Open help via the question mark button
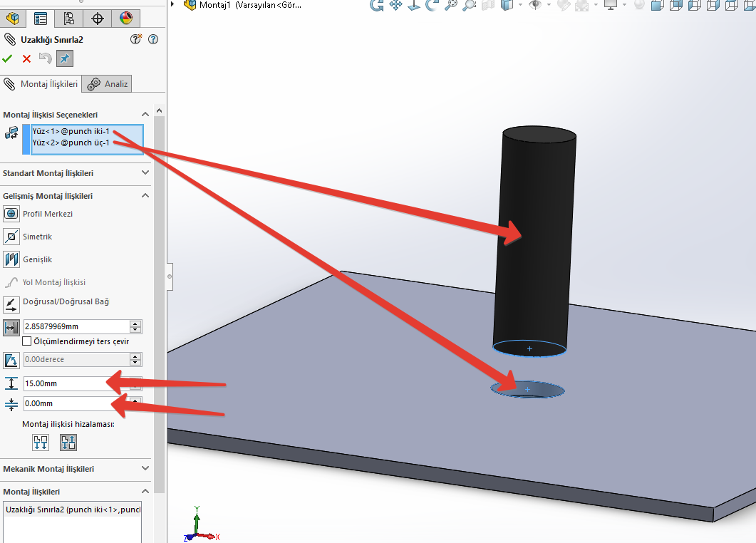The height and width of the screenshot is (543, 756). [x=152, y=39]
